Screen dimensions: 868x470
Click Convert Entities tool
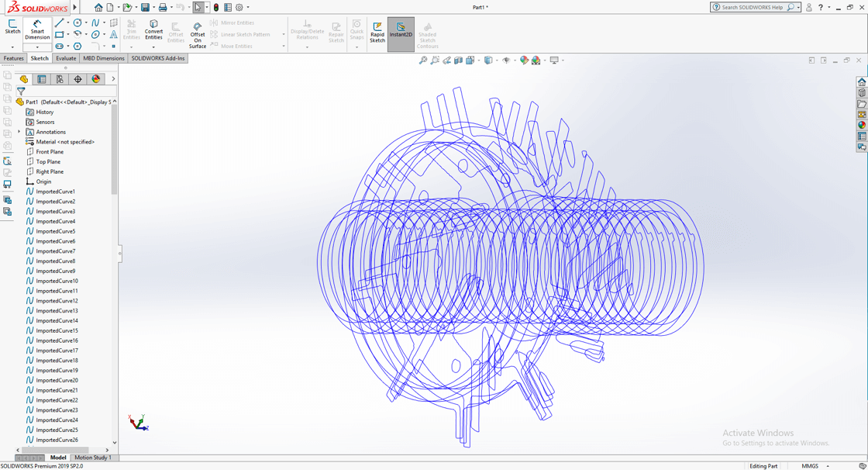coord(154,30)
